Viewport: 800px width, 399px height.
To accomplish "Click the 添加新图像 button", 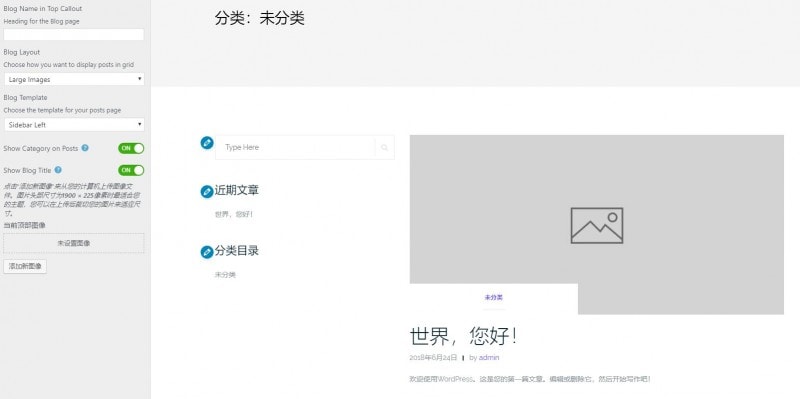I will tap(25, 266).
